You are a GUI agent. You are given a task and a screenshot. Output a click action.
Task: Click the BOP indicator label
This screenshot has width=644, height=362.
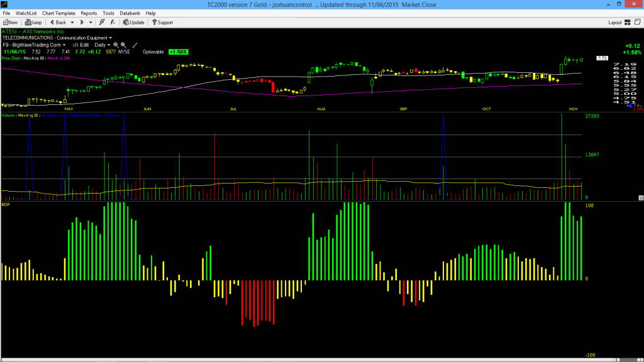(x=6, y=204)
